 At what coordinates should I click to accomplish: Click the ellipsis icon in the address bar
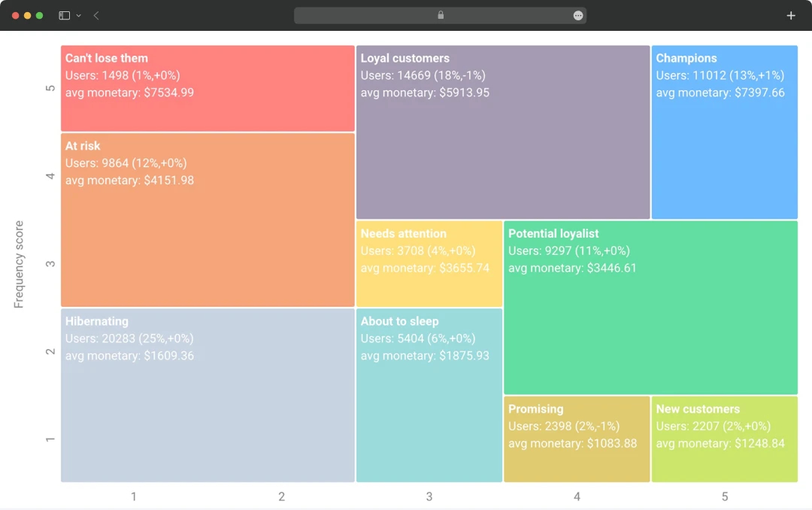[577, 15]
